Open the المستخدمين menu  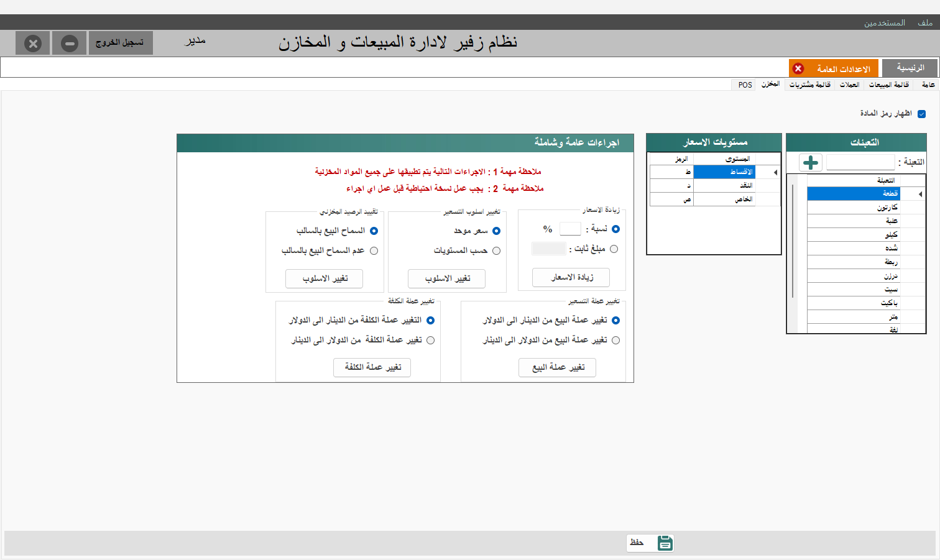(884, 23)
